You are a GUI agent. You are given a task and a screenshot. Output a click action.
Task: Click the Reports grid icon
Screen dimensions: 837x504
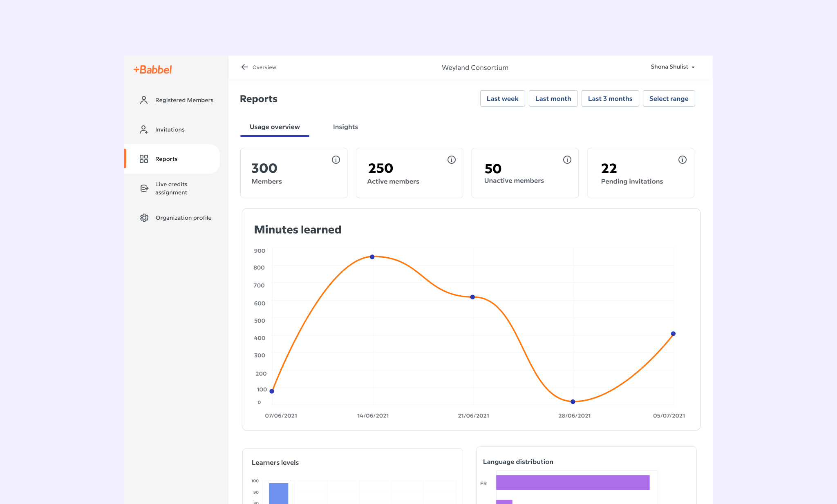point(143,159)
